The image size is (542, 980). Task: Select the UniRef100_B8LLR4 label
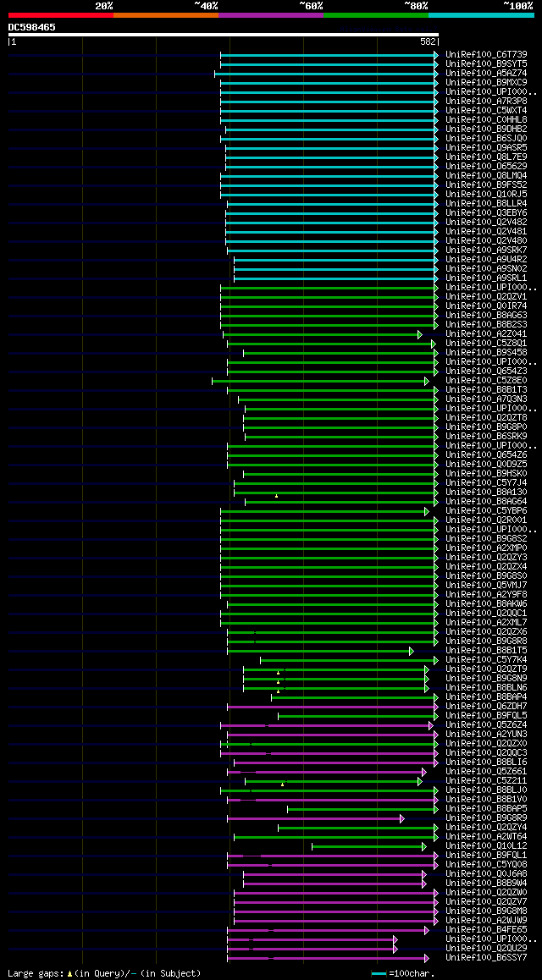[486, 204]
